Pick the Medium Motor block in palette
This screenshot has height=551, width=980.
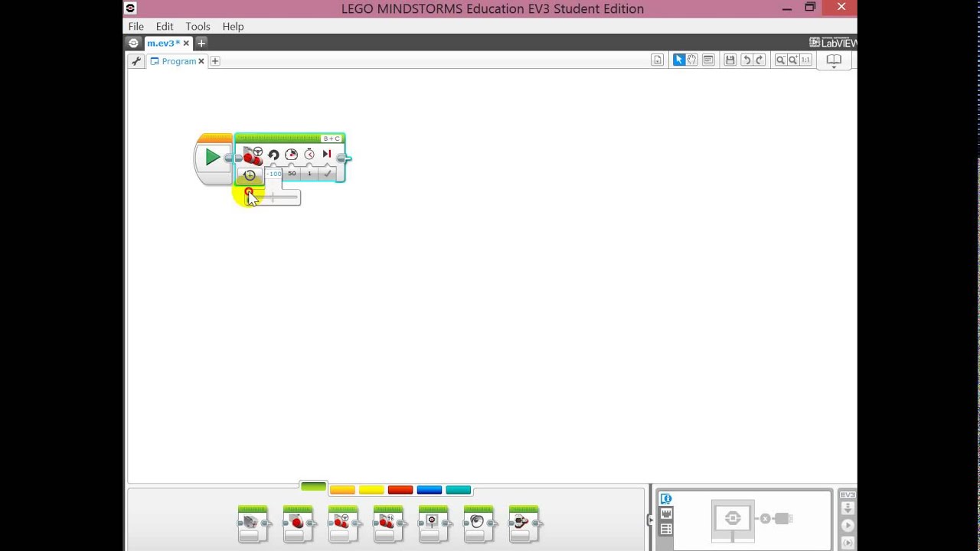(x=253, y=523)
